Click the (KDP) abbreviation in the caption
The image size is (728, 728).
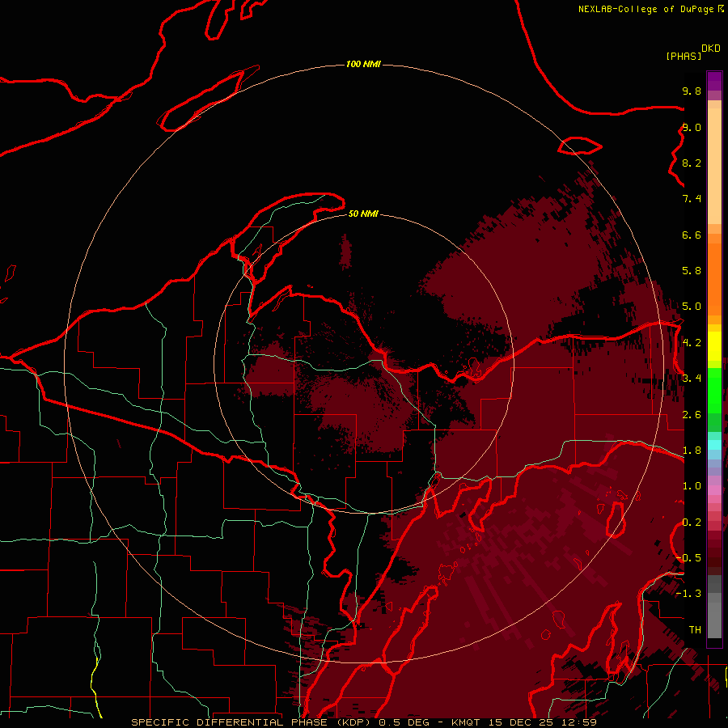(353, 722)
